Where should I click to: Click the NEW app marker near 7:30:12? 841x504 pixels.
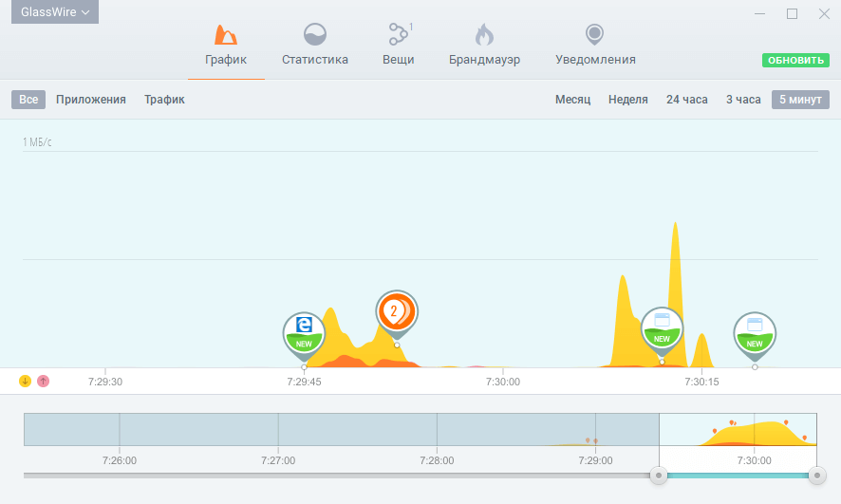(662, 329)
